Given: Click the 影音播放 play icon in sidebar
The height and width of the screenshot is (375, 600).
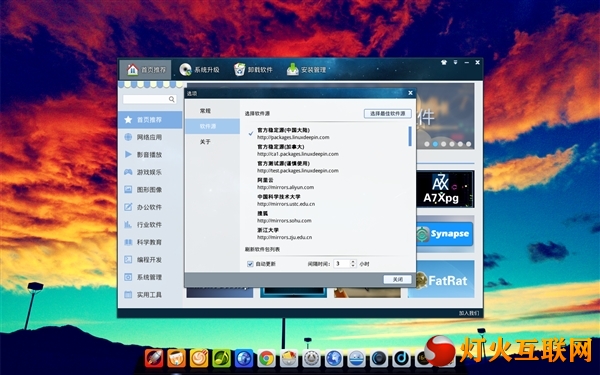Looking at the screenshot, I should pyautogui.click(x=128, y=155).
